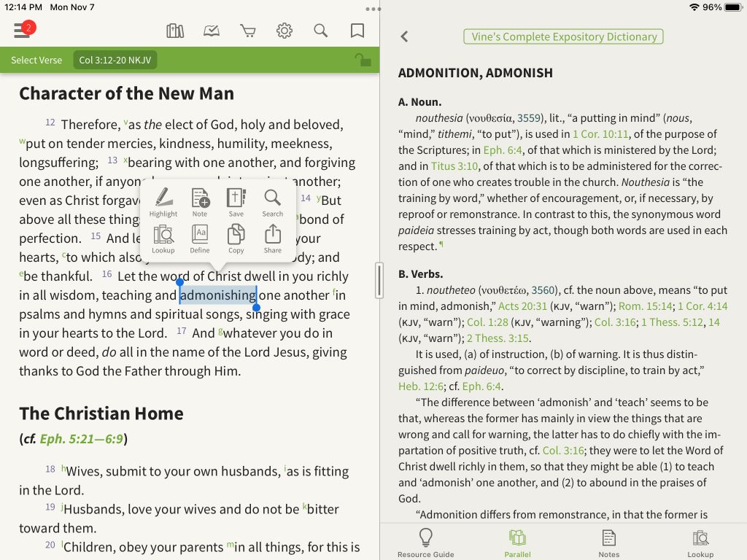Add a Note from the selection popup

tap(200, 202)
